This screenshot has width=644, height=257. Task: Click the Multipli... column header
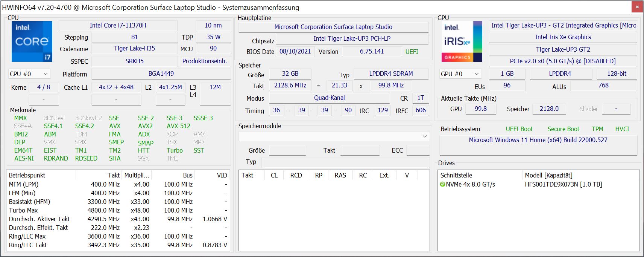tap(137, 175)
